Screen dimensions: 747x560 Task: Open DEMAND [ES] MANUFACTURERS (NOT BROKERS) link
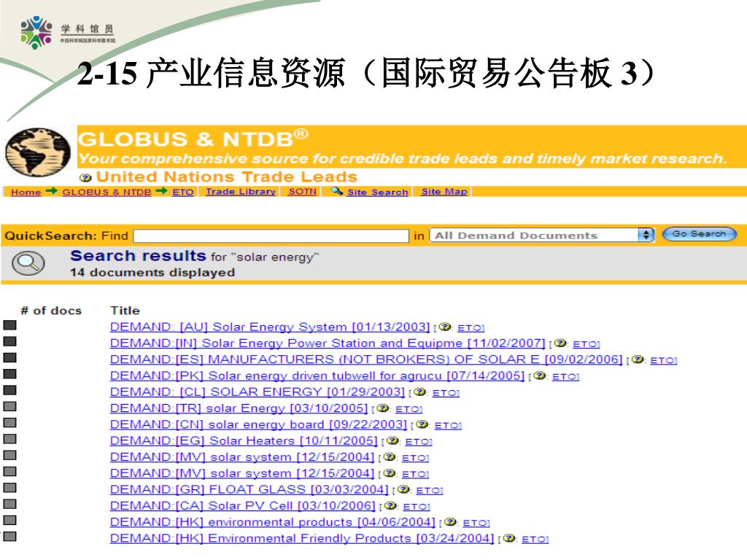click(366, 359)
